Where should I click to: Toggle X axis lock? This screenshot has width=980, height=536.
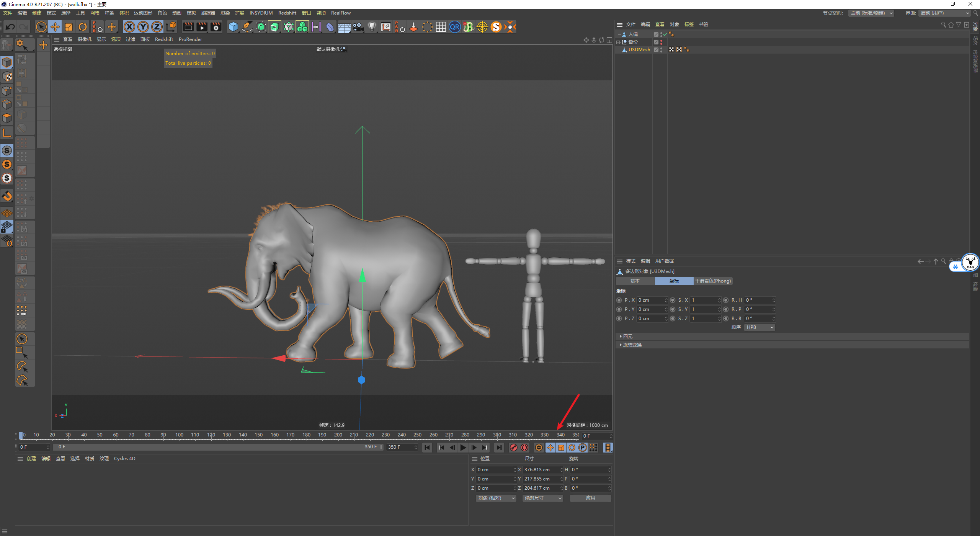(129, 27)
